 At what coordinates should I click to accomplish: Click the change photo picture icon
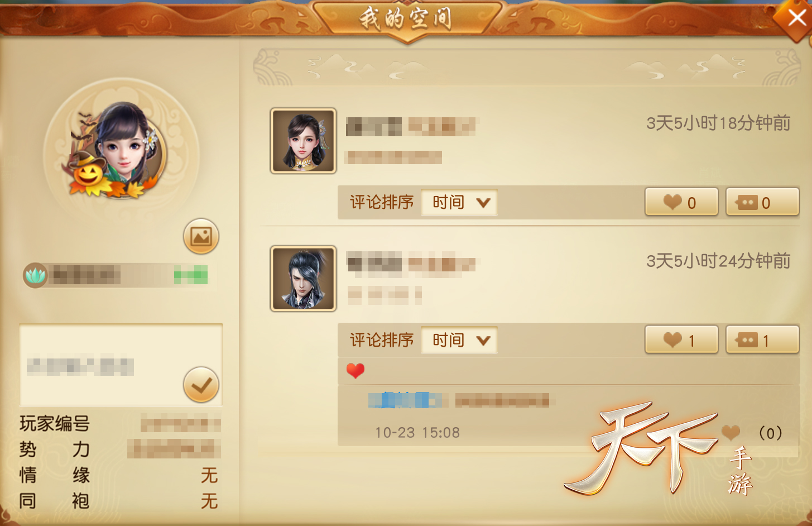[201, 236]
